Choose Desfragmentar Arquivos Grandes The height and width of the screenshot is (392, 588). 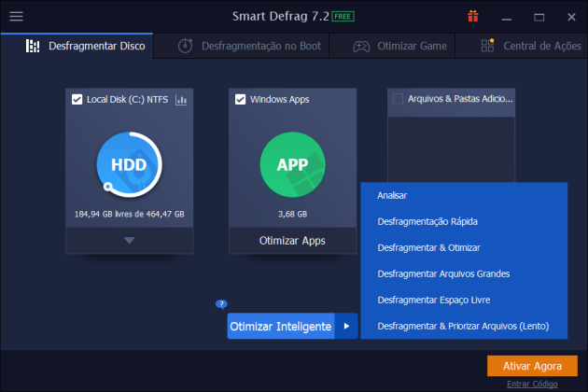point(464,273)
